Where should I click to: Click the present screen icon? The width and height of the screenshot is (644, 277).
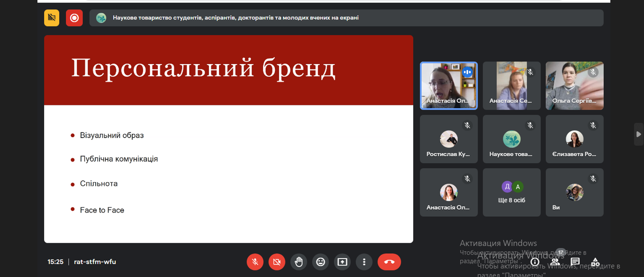click(x=342, y=262)
